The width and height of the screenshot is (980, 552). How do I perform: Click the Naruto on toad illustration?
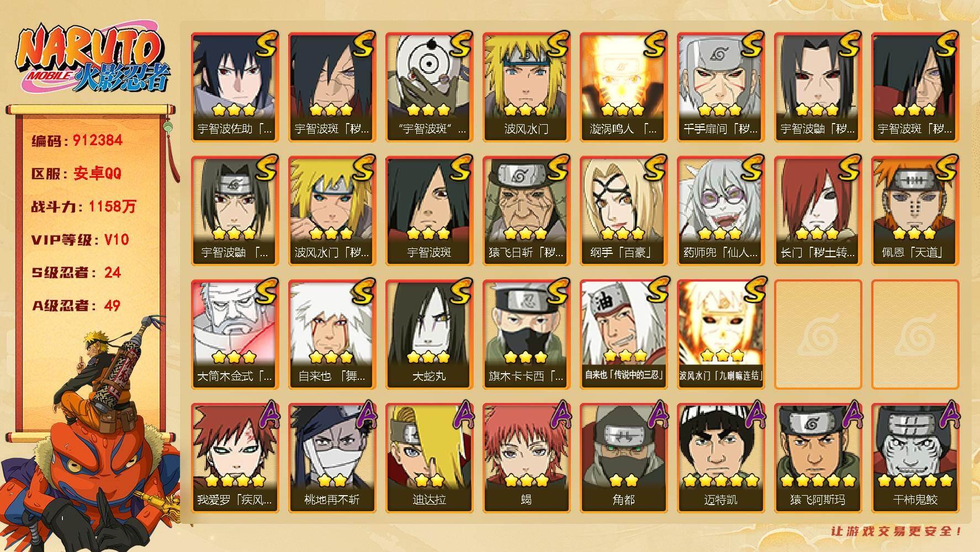pos(91,434)
